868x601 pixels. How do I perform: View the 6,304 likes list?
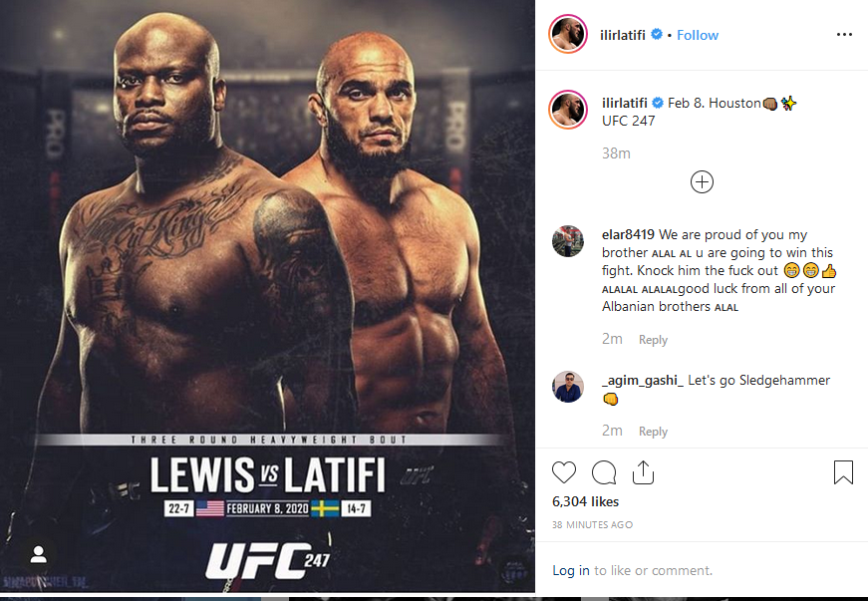pyautogui.click(x=586, y=501)
